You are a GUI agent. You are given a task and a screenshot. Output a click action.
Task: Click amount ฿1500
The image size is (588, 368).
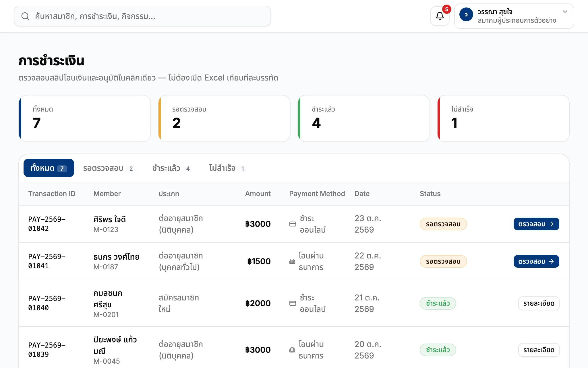(x=259, y=261)
